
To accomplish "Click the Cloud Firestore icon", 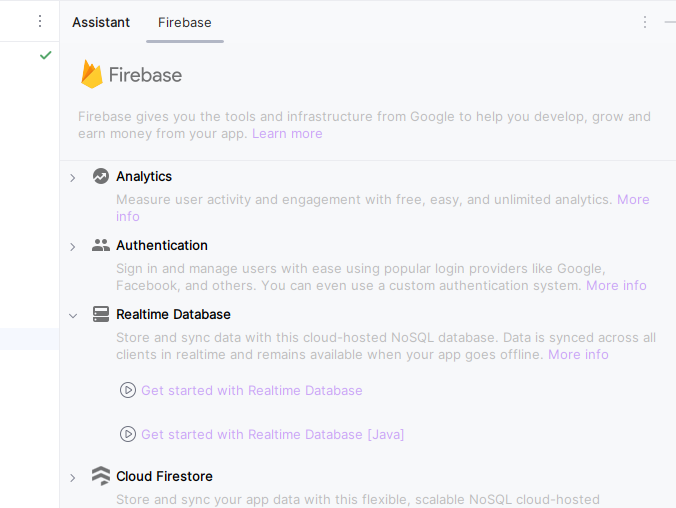I will pyautogui.click(x=100, y=476).
